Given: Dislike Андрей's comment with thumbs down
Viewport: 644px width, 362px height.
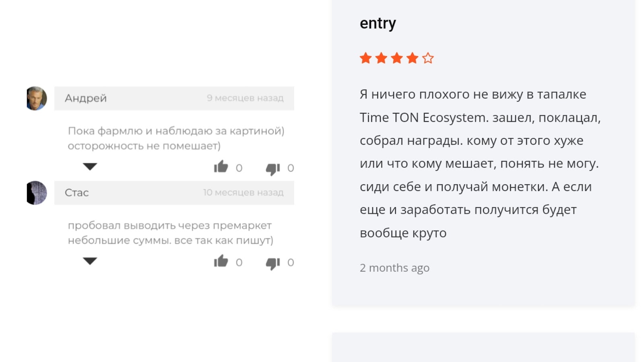Looking at the screenshot, I should click(x=272, y=169).
